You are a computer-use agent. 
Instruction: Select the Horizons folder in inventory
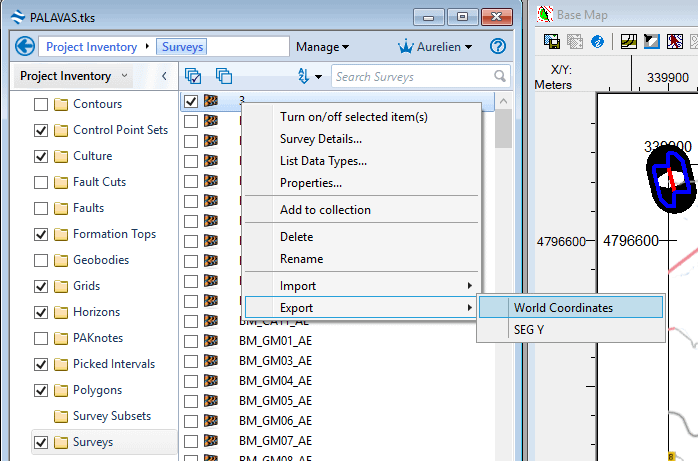pos(96,312)
